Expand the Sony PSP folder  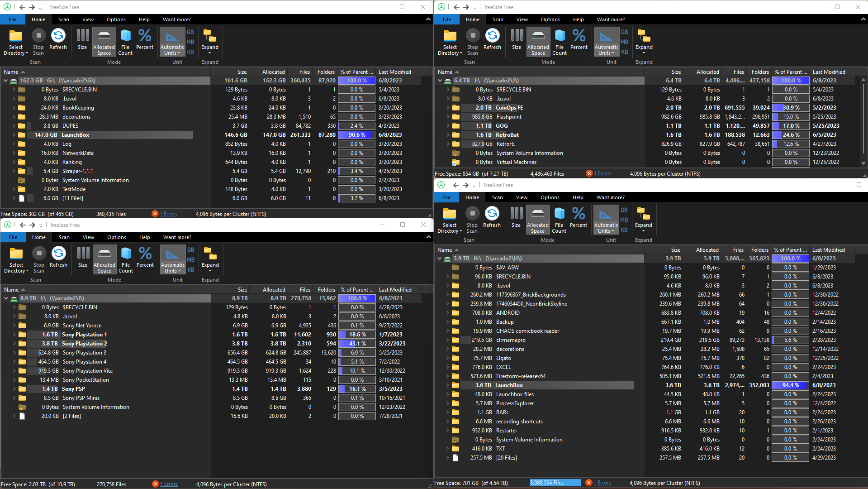click(x=14, y=389)
